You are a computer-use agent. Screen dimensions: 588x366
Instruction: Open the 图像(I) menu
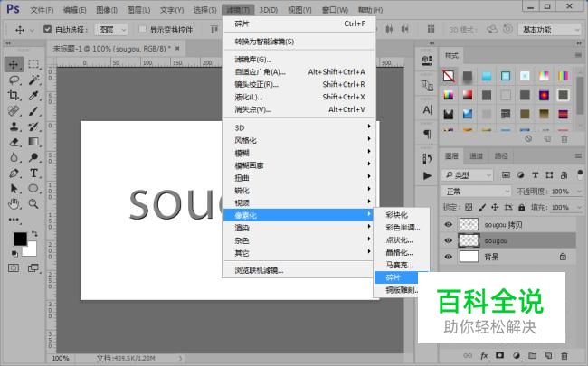click(x=107, y=10)
